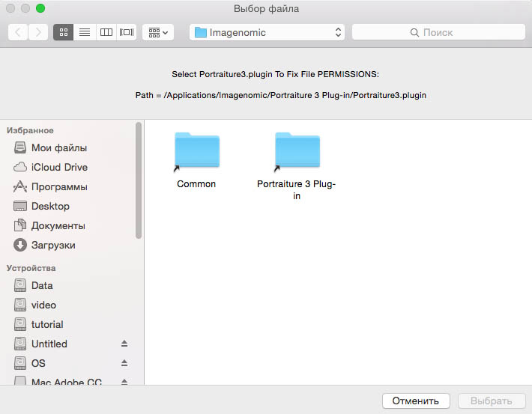Click the Устройства section header

(x=31, y=268)
